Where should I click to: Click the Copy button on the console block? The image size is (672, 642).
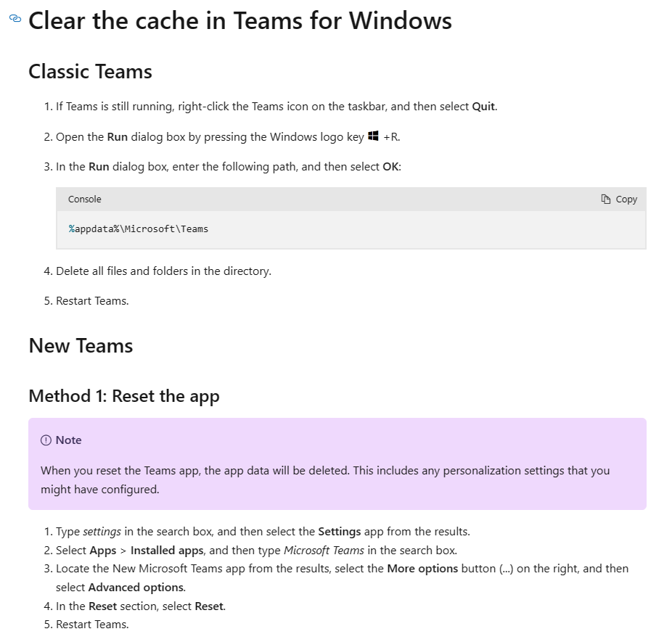(620, 199)
